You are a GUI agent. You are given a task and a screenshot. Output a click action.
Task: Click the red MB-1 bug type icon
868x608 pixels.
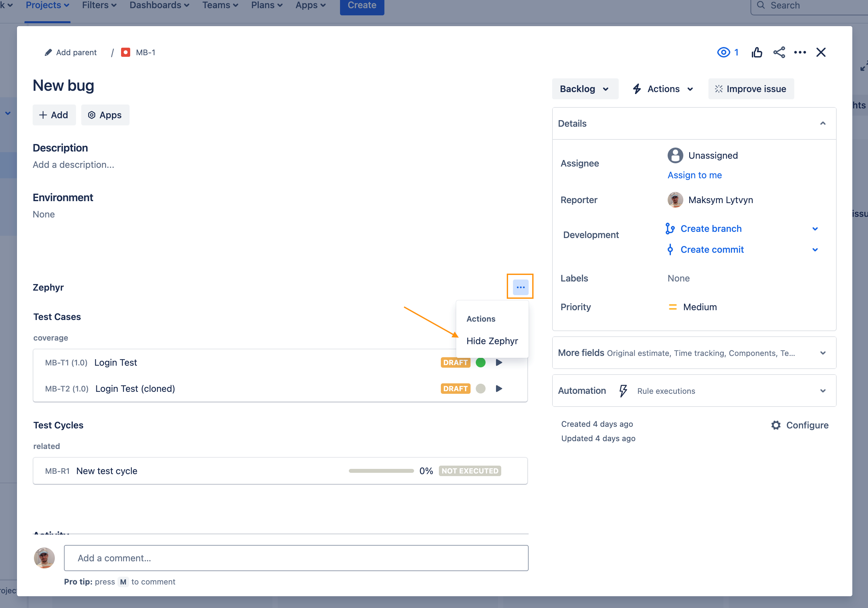pos(126,52)
